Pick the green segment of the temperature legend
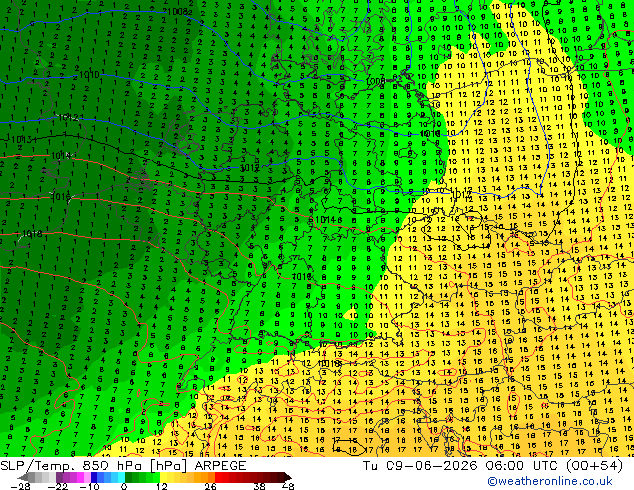The height and width of the screenshot is (490, 634). 142,477
